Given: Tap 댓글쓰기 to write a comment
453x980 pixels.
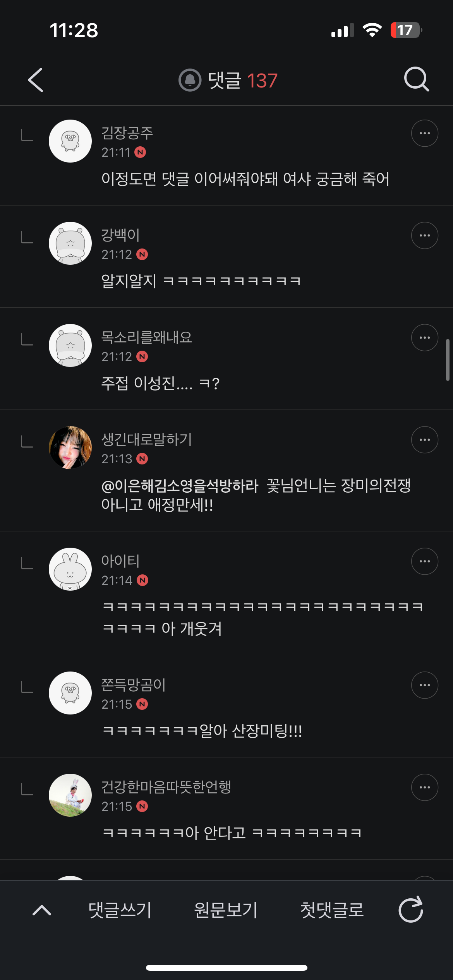Looking at the screenshot, I should coord(120,910).
